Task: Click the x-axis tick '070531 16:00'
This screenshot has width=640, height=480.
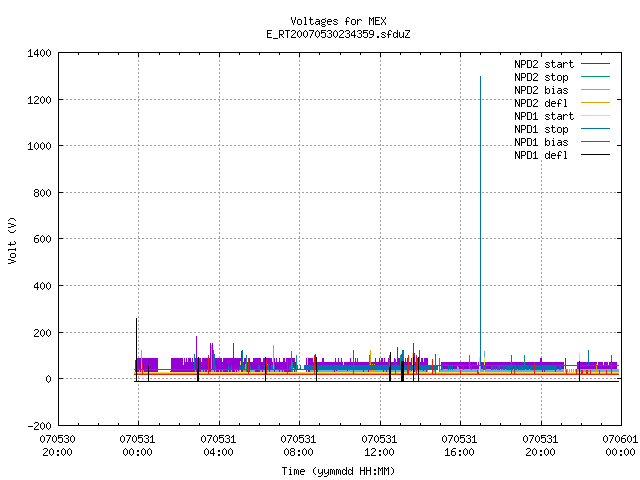Action: coord(459,446)
